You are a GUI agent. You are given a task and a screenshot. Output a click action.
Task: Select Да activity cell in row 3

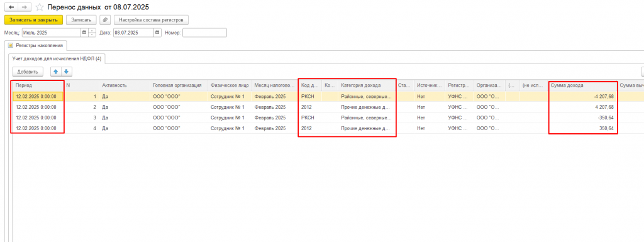click(x=125, y=118)
